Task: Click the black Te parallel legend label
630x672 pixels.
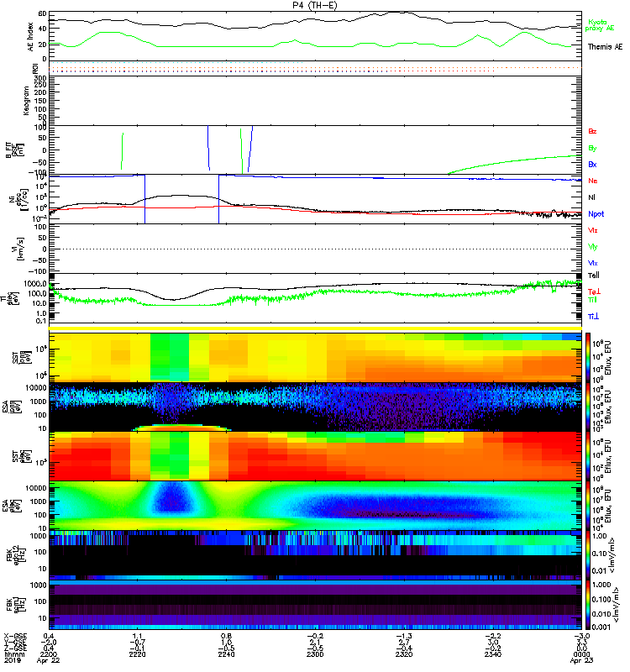Action: (594, 276)
